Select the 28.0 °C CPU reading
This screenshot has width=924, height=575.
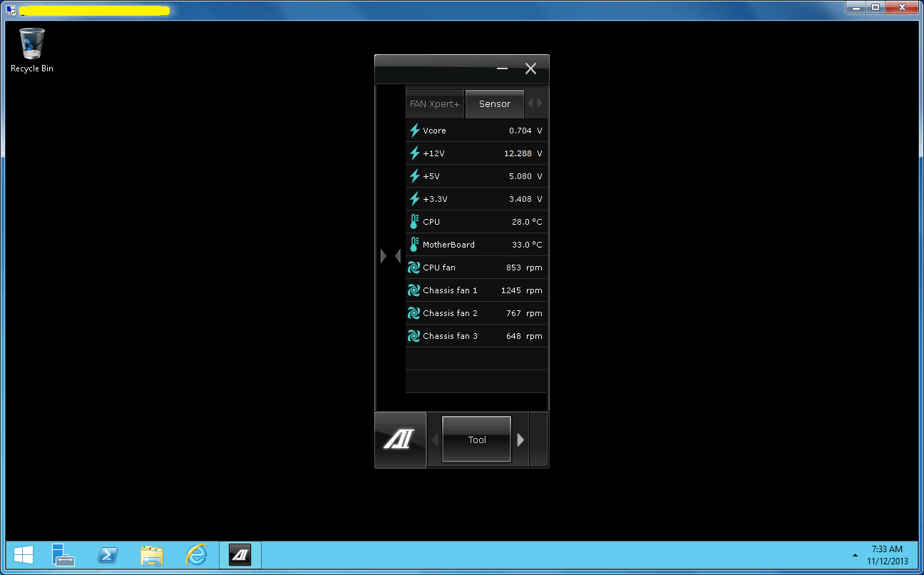tap(527, 222)
